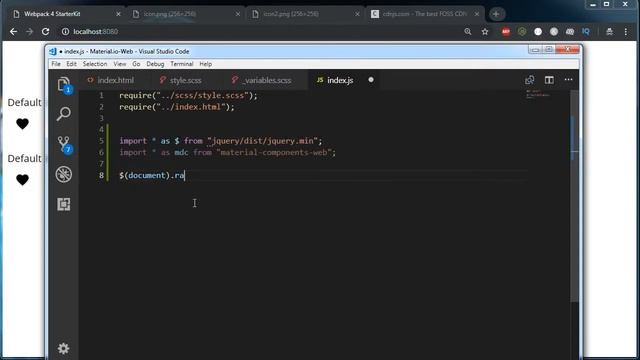Reload the localhost page

(x=45, y=31)
